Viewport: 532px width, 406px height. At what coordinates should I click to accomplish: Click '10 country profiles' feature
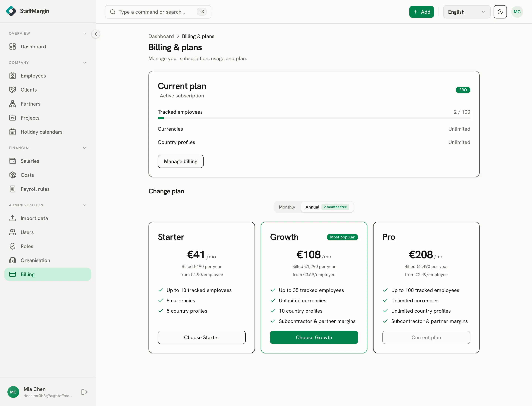(301, 311)
